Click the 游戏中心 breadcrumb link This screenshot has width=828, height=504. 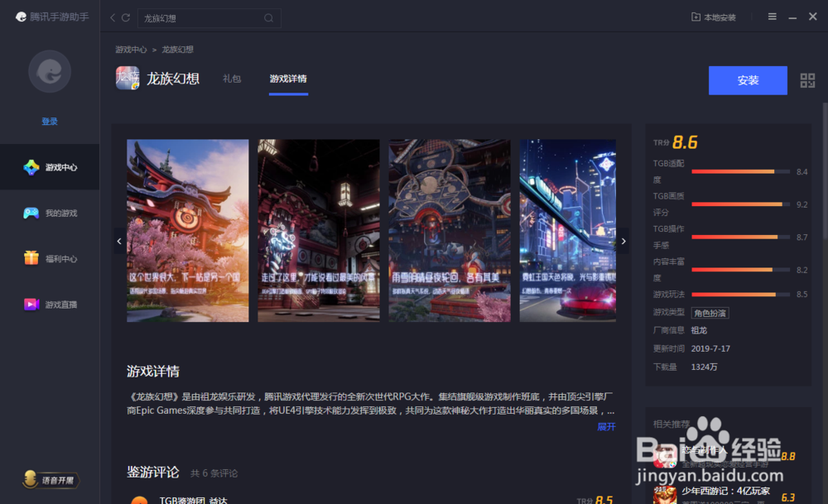click(x=131, y=50)
